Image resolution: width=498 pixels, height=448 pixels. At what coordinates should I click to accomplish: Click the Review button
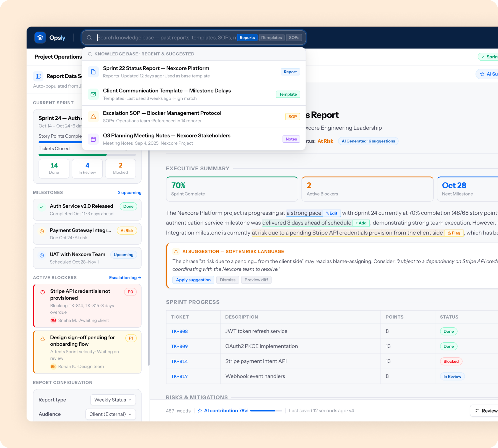point(484,411)
